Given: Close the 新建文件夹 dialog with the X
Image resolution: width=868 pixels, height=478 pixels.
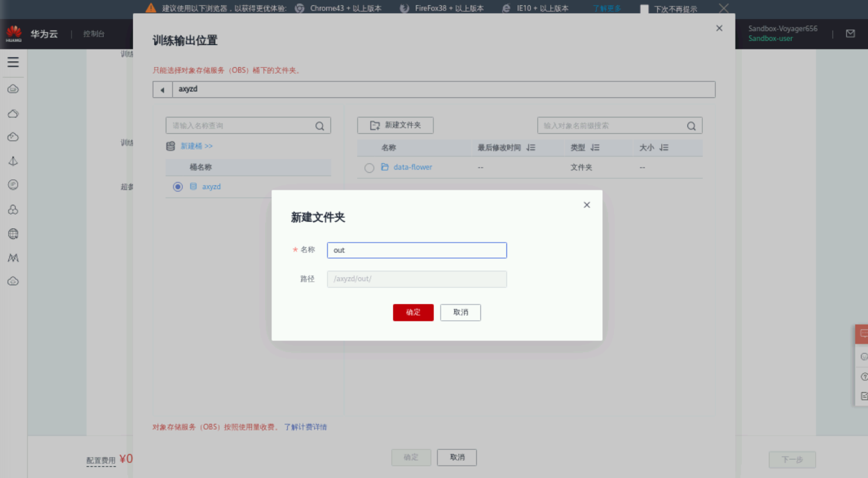Looking at the screenshot, I should [587, 205].
